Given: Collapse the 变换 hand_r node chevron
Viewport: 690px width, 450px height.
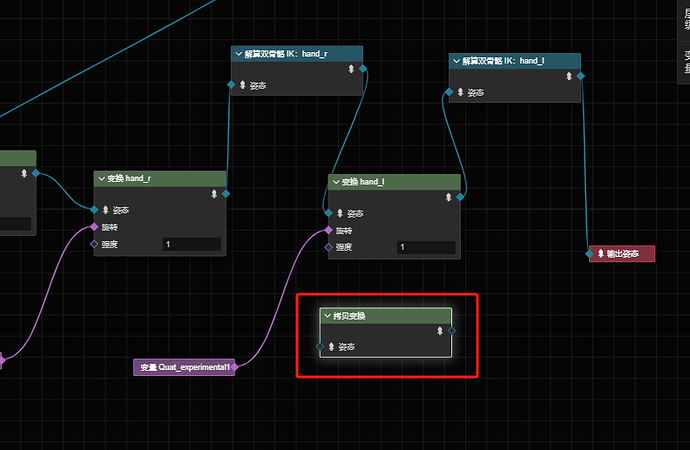Looking at the screenshot, I should tap(102, 179).
